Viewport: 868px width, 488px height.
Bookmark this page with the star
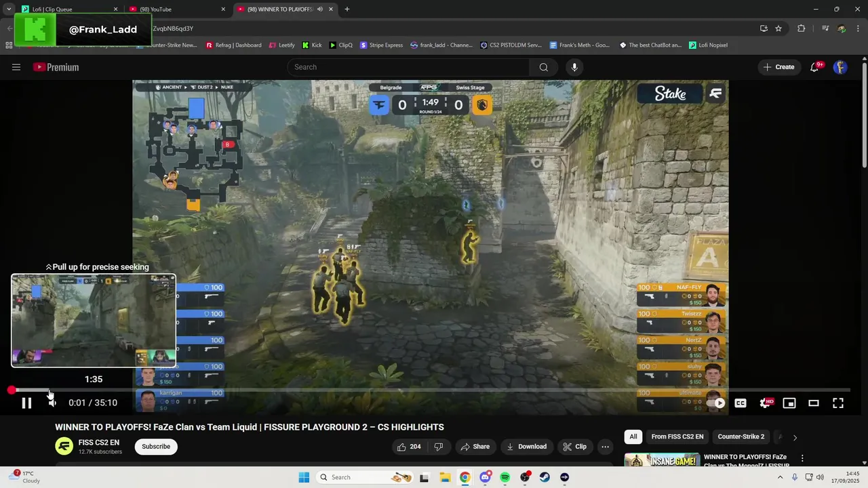778,28
